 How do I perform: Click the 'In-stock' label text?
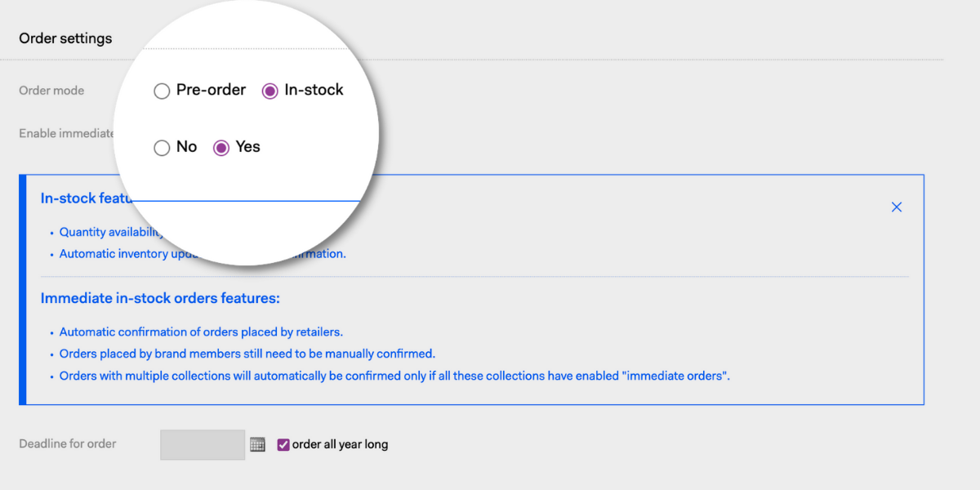tap(314, 90)
